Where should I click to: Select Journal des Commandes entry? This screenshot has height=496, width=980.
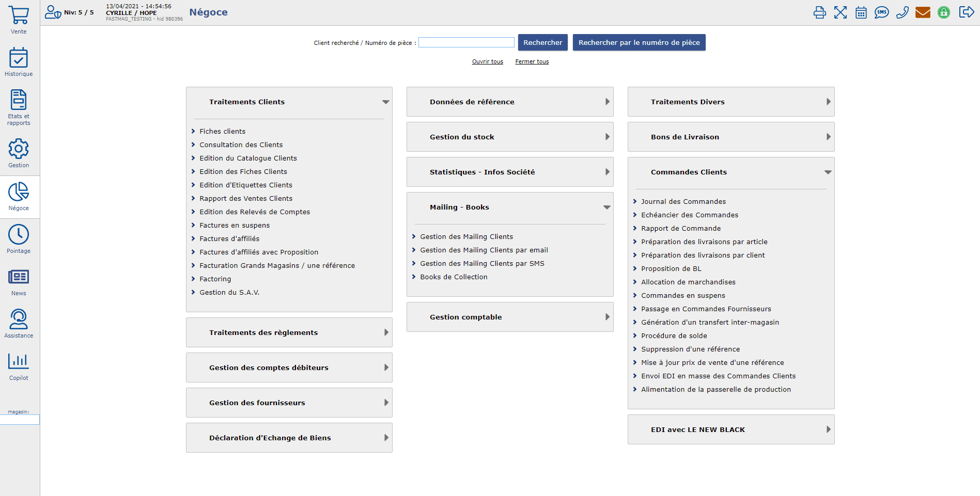[x=683, y=201]
